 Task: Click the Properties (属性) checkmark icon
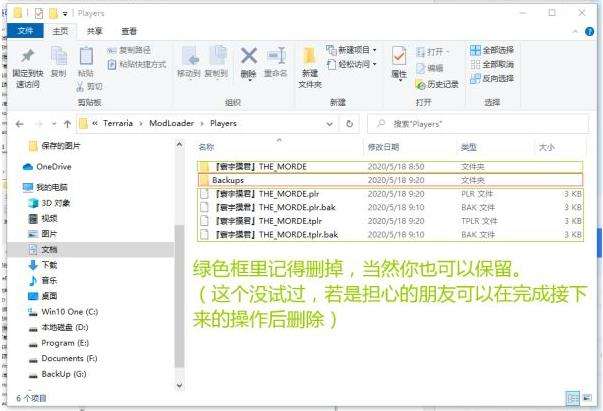[x=399, y=56]
